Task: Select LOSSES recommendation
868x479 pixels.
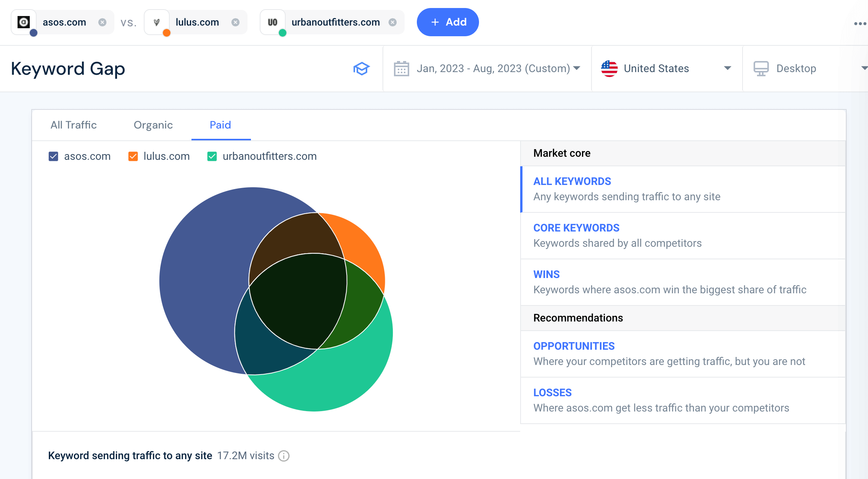Action: click(x=683, y=400)
